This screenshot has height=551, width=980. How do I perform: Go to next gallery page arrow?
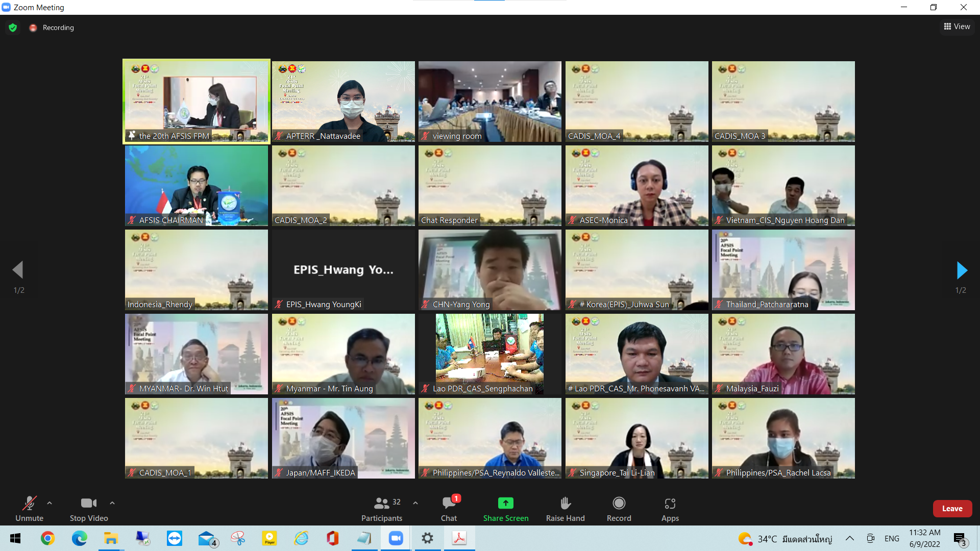click(x=961, y=270)
